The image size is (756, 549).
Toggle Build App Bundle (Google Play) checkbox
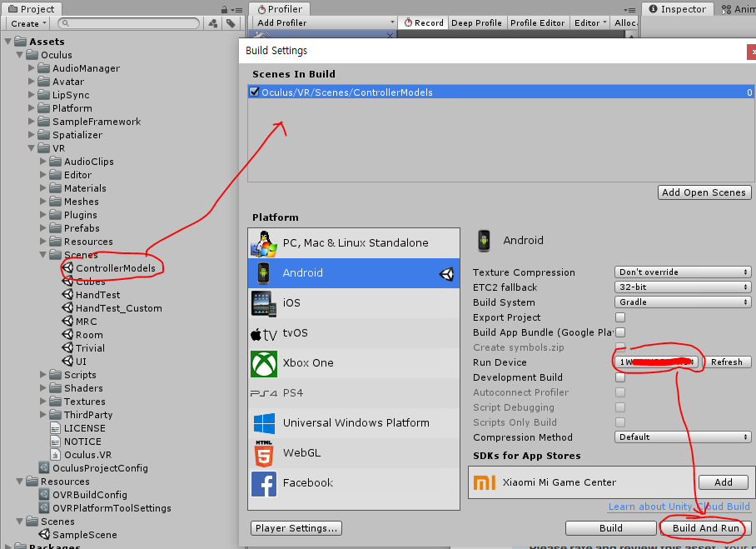tap(620, 332)
